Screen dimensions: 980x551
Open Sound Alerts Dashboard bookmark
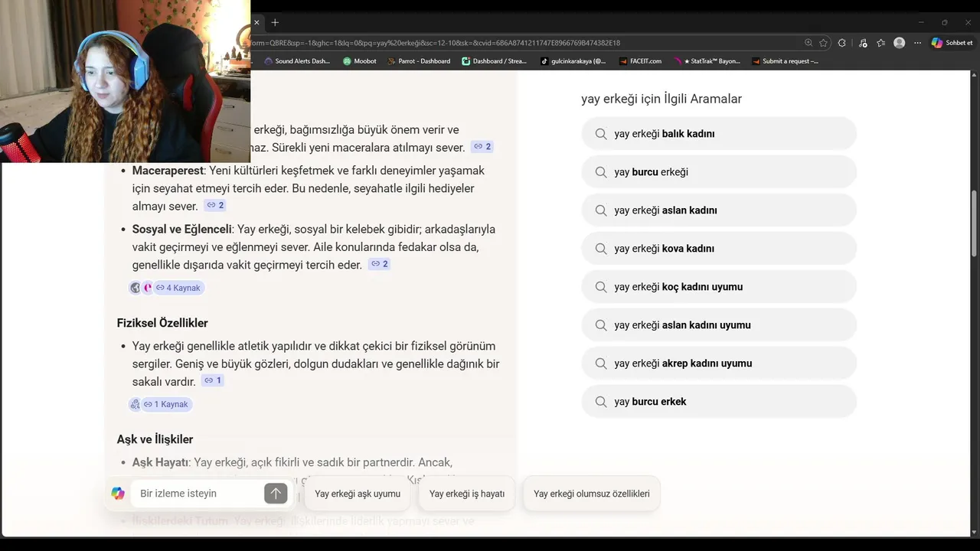297,61
